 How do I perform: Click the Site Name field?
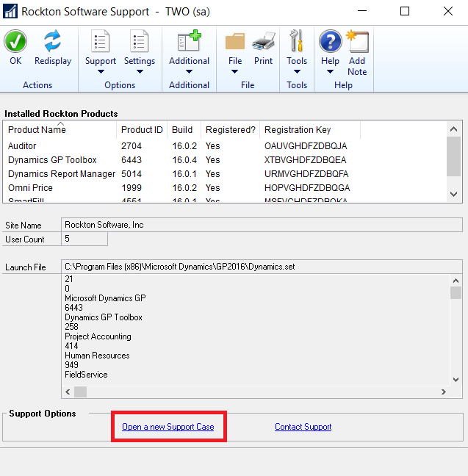[x=262, y=225]
